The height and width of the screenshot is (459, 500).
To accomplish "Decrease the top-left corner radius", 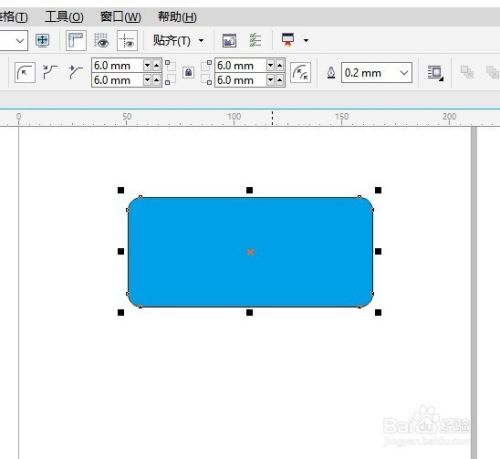I will coord(147,65).
